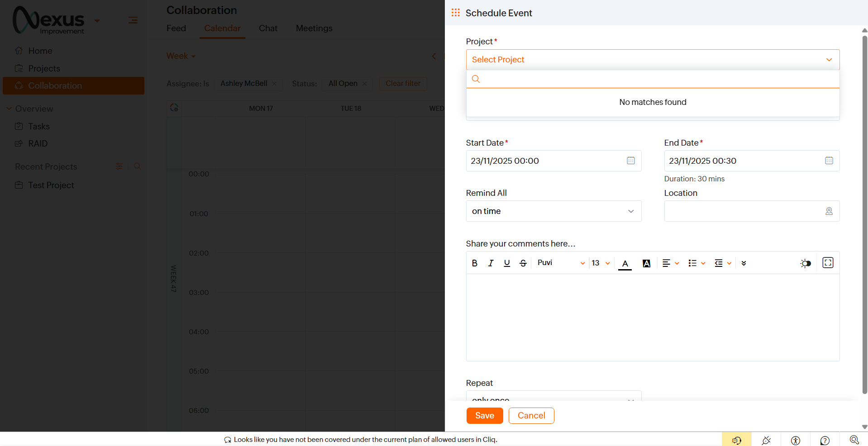Open the indent options dropdown
Image resolution: width=868 pixels, height=446 pixels.
pyautogui.click(x=723, y=263)
